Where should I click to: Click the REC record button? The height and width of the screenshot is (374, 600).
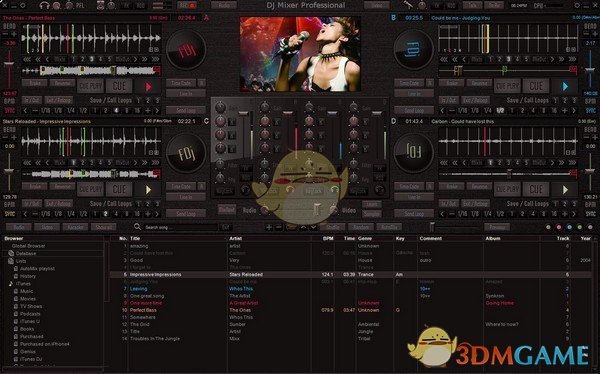pyautogui.click(x=187, y=5)
